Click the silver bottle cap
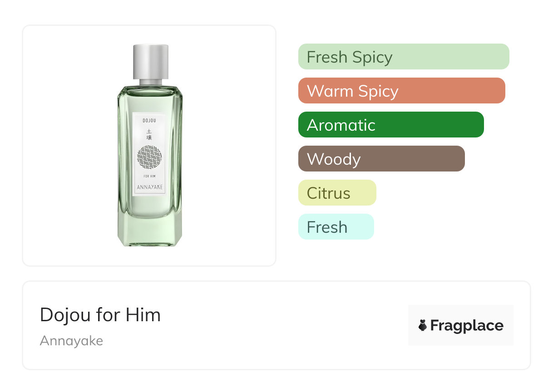The width and height of the screenshot is (553, 392). (x=150, y=61)
